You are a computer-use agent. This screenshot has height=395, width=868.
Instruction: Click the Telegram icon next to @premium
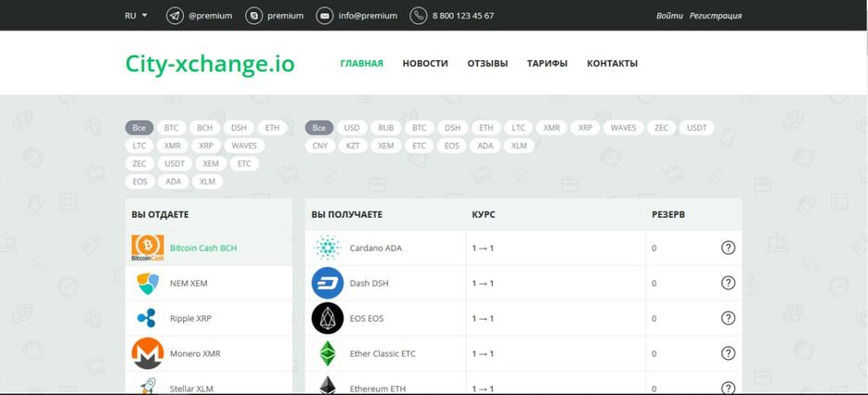pos(175,16)
